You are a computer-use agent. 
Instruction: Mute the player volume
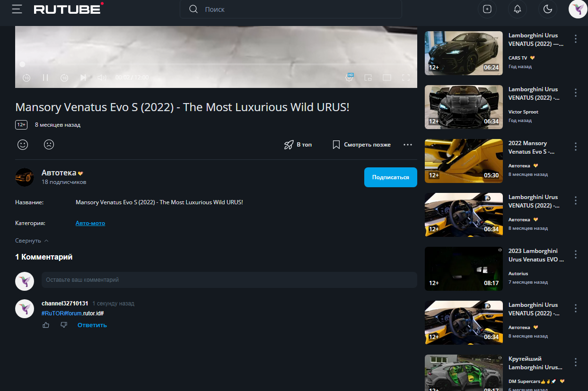[102, 78]
